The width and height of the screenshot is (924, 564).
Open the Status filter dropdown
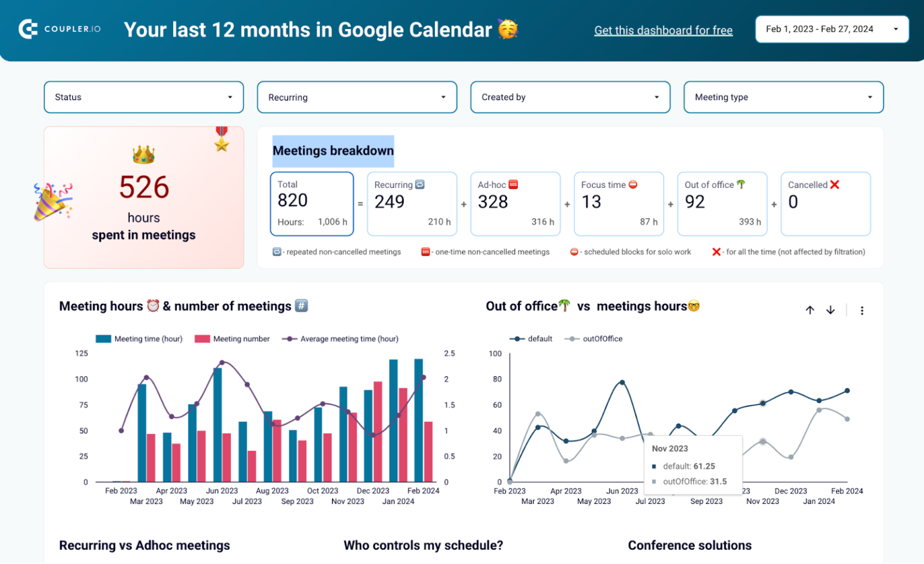tap(143, 97)
